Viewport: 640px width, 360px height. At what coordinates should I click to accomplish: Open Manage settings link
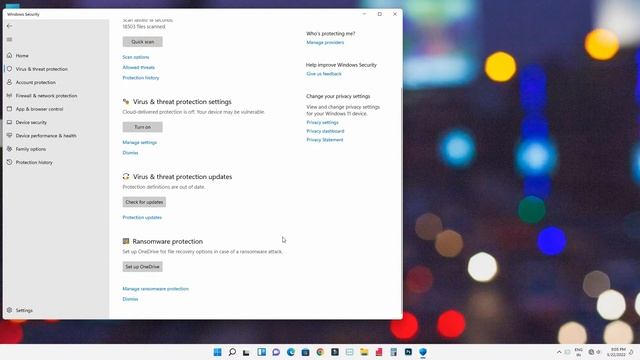click(x=140, y=142)
